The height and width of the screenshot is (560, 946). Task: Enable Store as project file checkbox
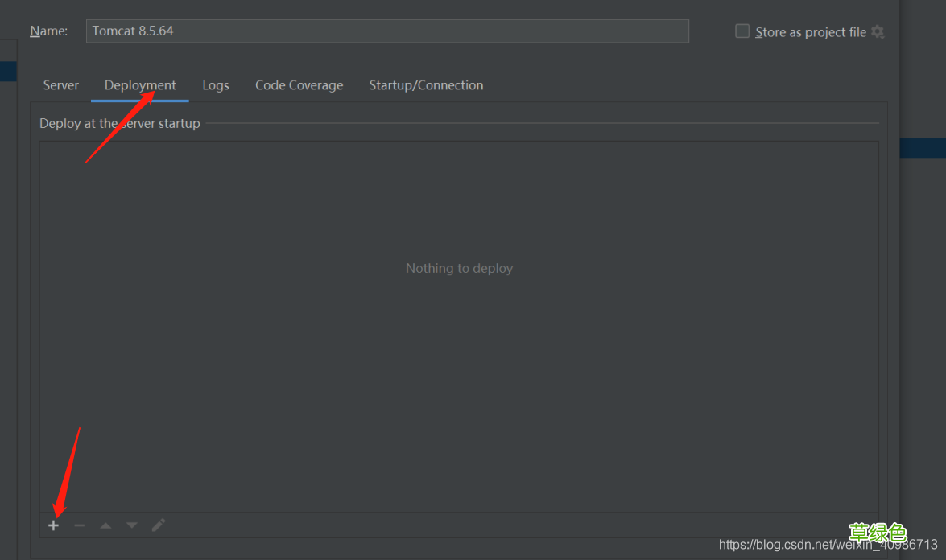tap(742, 31)
